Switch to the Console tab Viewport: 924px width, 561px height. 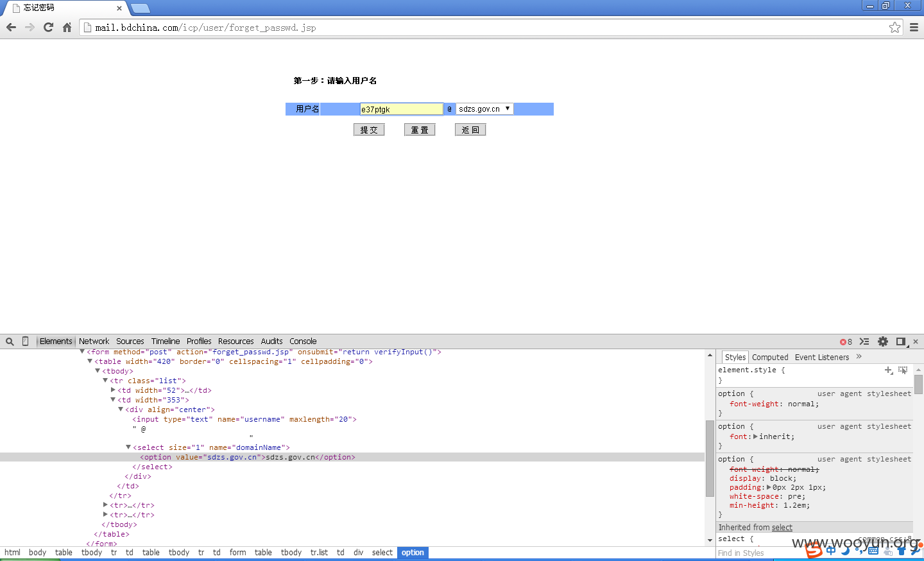(303, 341)
